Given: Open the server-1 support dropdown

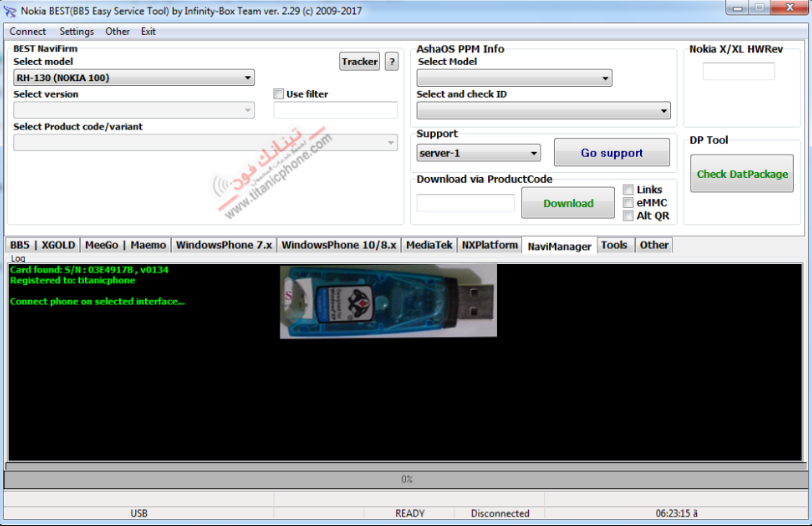Looking at the screenshot, I should point(478,153).
